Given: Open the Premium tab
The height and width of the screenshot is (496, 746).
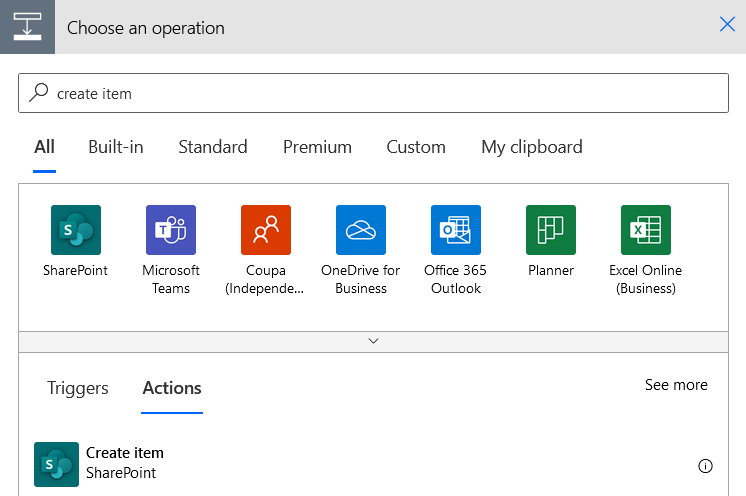Looking at the screenshot, I should [x=317, y=147].
